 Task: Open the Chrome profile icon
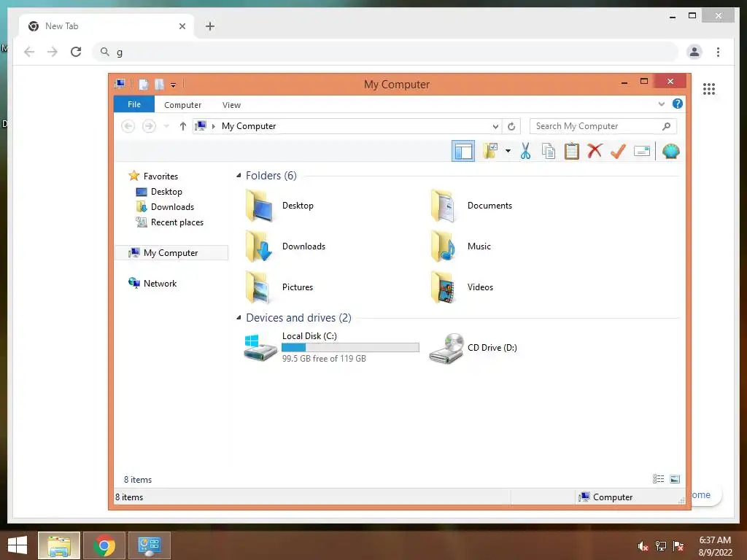point(694,52)
